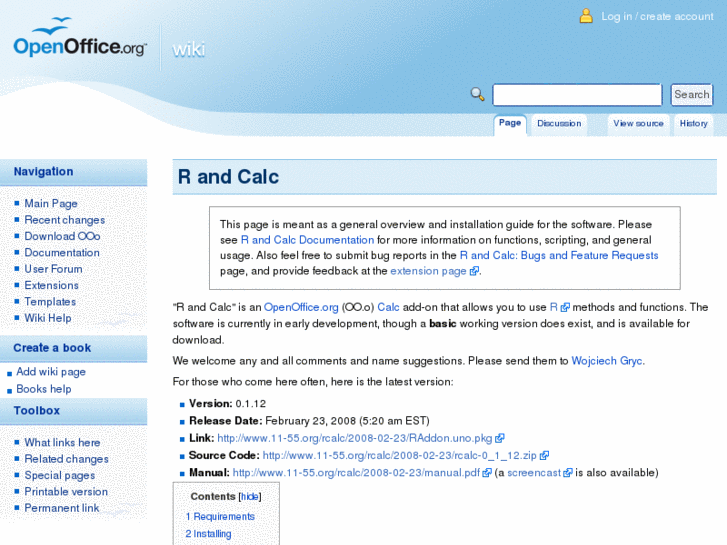This screenshot has height=545, width=727.
Task: Open the OpenOffice.org article link
Action: coord(301,307)
